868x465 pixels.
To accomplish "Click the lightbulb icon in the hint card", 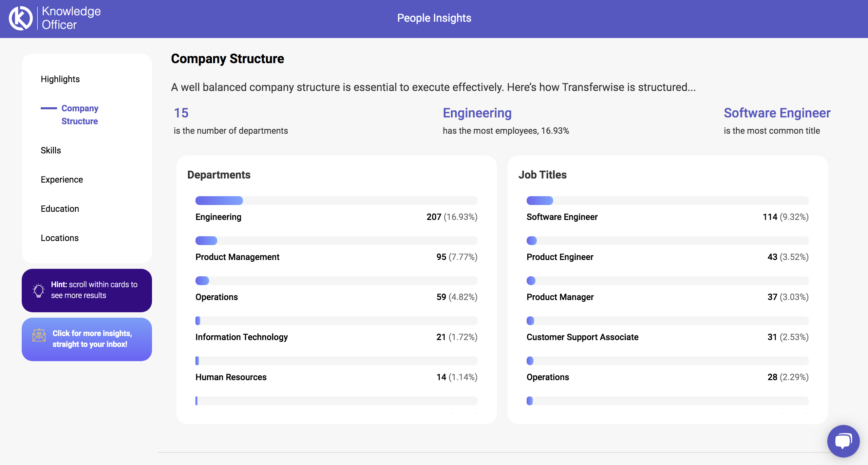I will click(38, 290).
